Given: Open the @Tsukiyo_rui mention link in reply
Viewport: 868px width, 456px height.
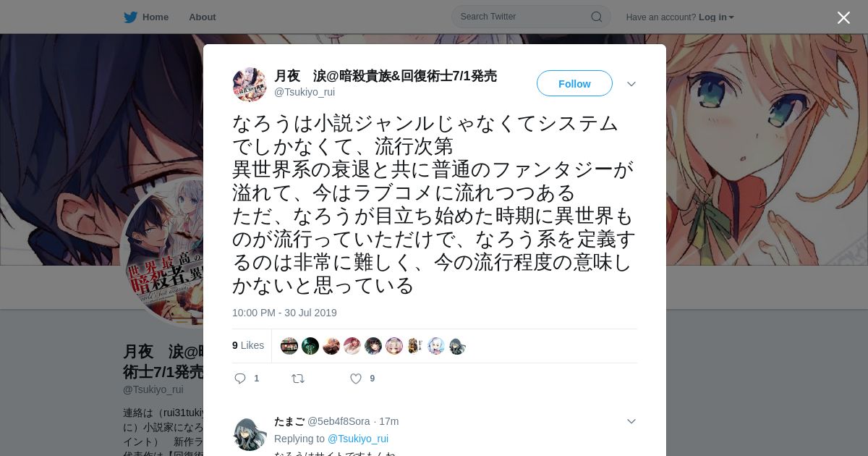Looking at the screenshot, I should coord(358,439).
